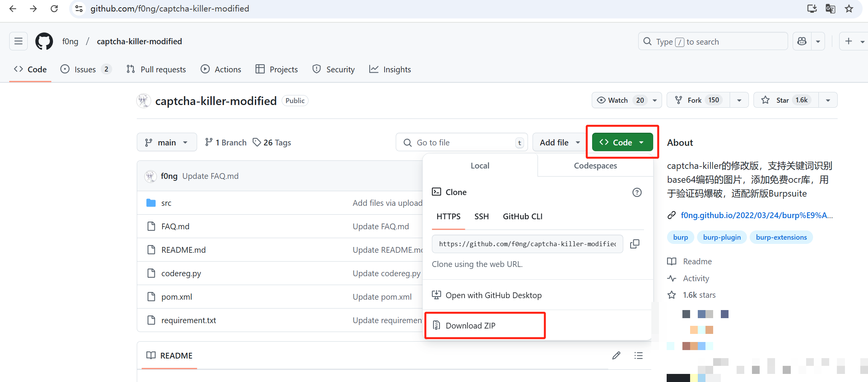The width and height of the screenshot is (868, 382).
Task: Go to the Actions tab
Action: click(221, 69)
